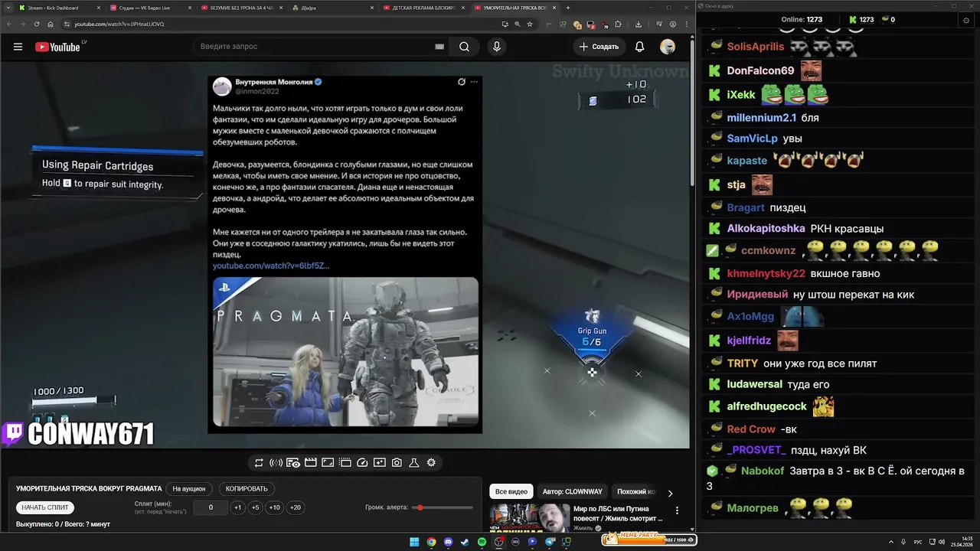The image size is (980, 551).
Task: Click username Иридиевый in chat
Action: 757,295
